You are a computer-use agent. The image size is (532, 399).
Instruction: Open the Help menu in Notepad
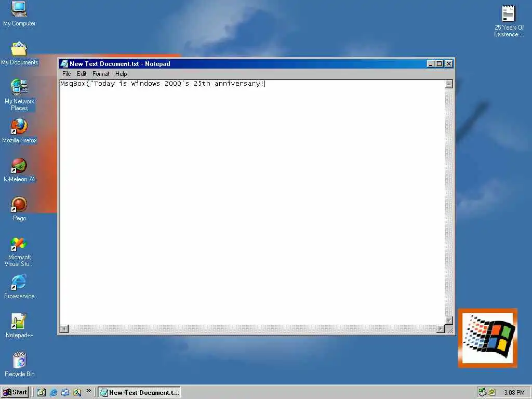click(x=121, y=74)
